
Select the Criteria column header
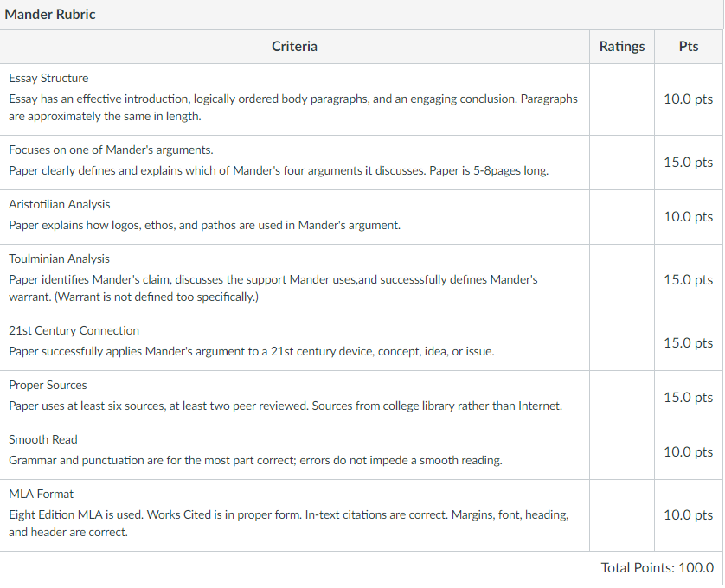(x=294, y=46)
